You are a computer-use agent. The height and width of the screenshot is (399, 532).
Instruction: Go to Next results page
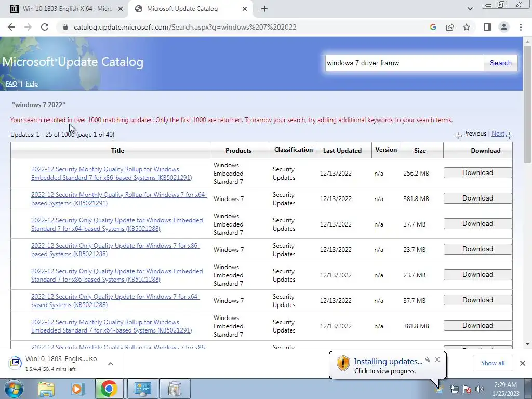click(498, 134)
